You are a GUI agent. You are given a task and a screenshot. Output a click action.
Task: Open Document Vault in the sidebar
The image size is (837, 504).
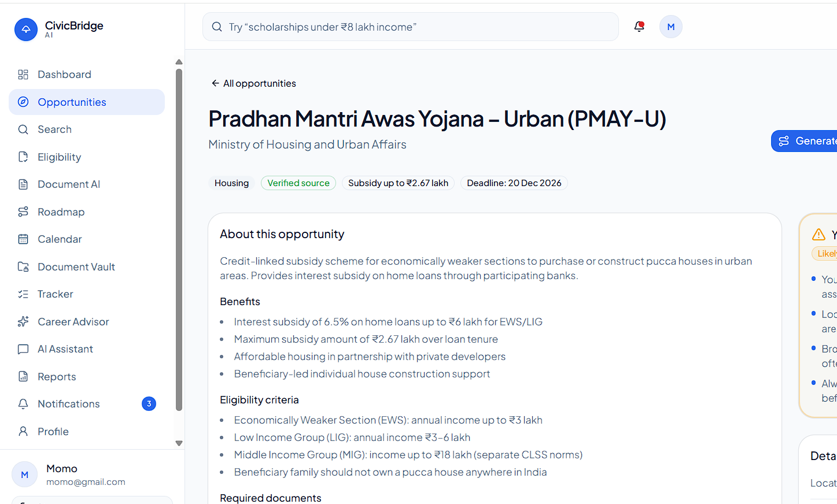click(x=87, y=267)
